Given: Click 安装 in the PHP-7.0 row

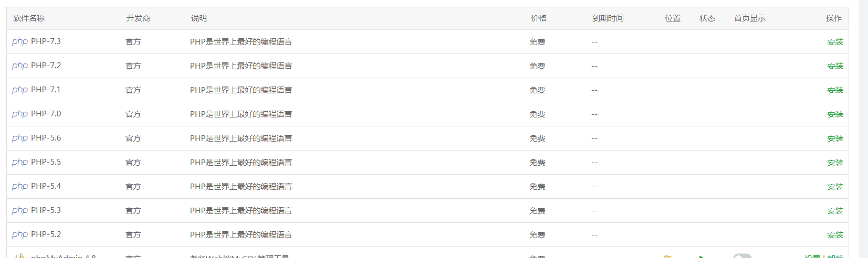Looking at the screenshot, I should 835,114.
